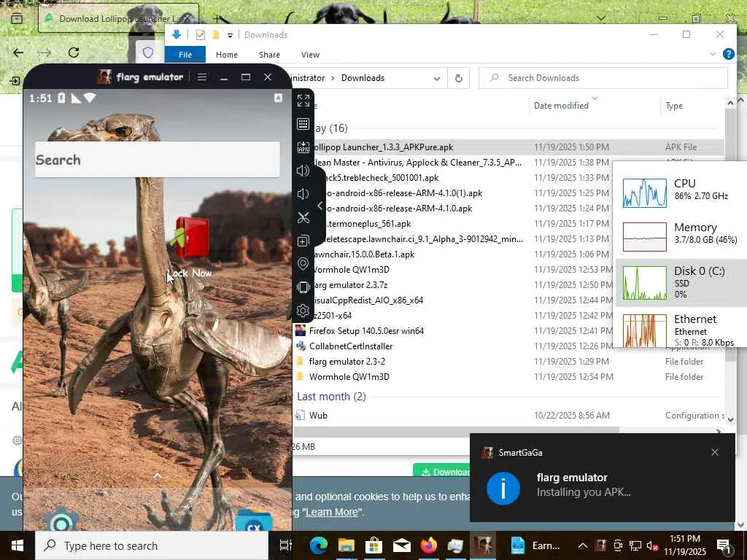This screenshot has width=747, height=560.
Task: Lower emulator volume with volume down icon
Action: (x=303, y=194)
